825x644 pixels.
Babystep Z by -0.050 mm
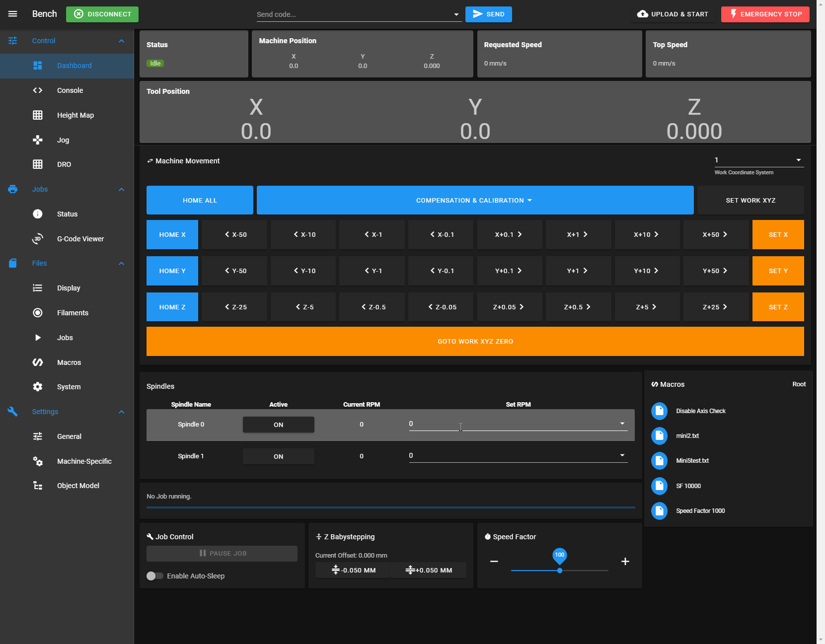(354, 570)
